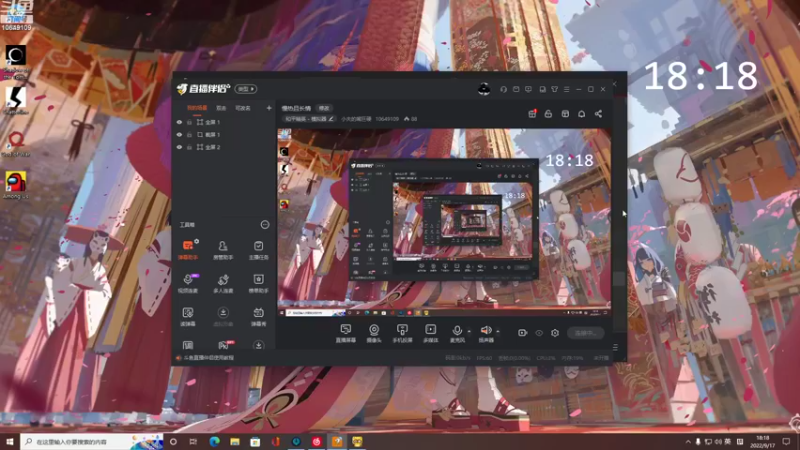The width and height of the screenshot is (800, 450).
Task: Toggle the recording camera icon in bottom bar
Action: tap(522, 333)
